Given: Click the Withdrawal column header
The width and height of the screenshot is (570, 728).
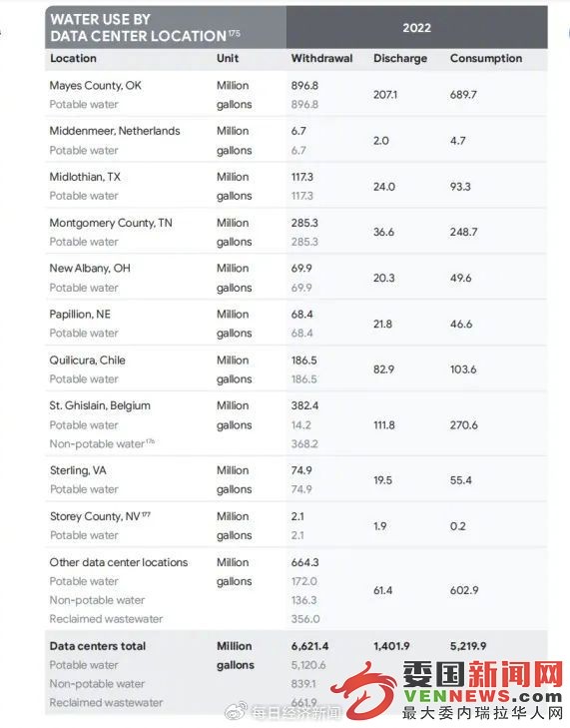Looking at the screenshot, I should coord(321,59).
